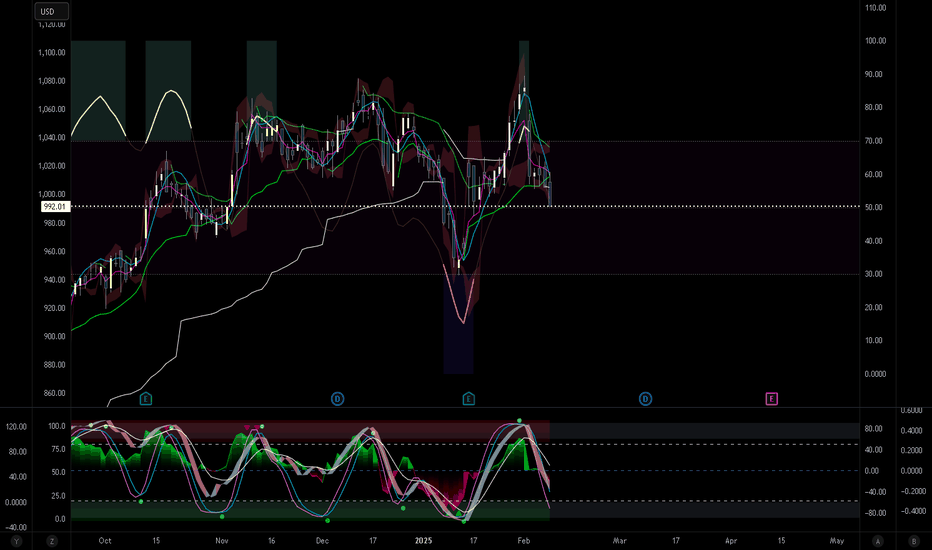This screenshot has width=932, height=550.
Task: Click the 30.00 label on right scale
Action: tap(875, 274)
